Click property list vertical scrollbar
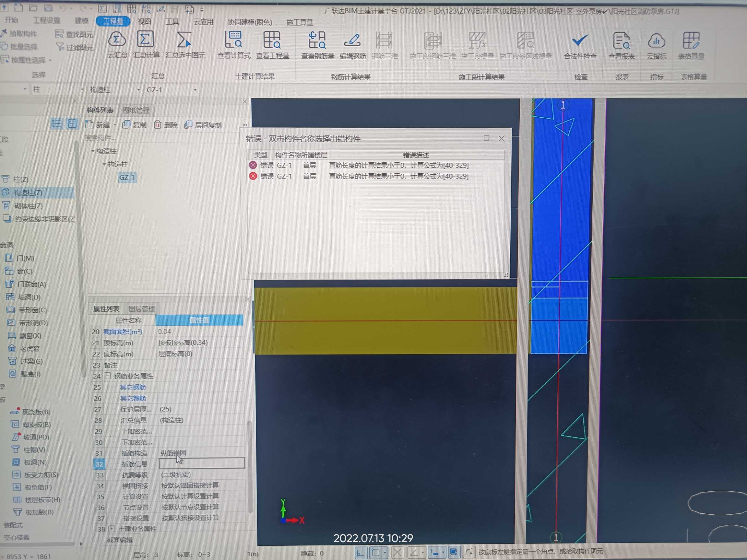 click(250, 466)
